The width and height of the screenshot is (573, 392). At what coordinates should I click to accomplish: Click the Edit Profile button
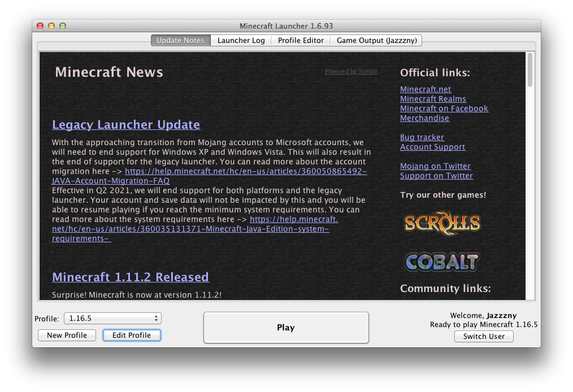click(132, 335)
